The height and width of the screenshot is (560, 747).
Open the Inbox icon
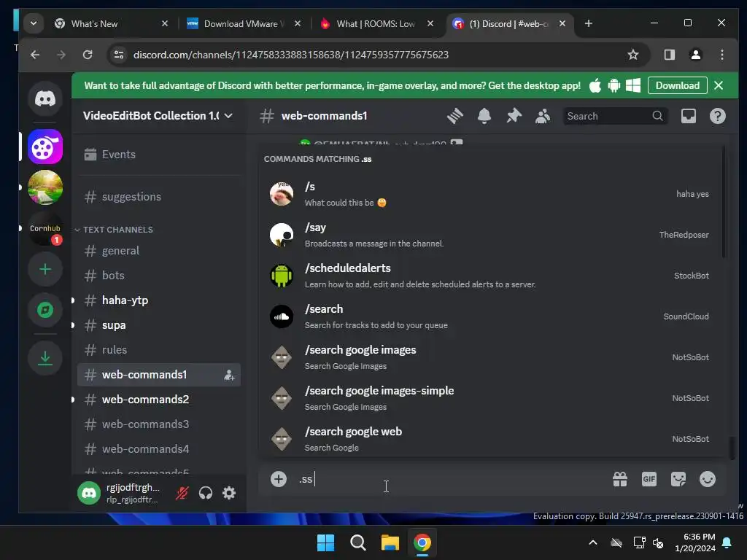tap(689, 116)
